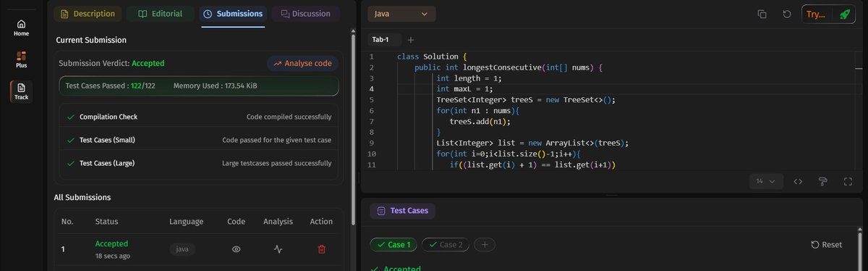Click the Action column header

tap(321, 222)
